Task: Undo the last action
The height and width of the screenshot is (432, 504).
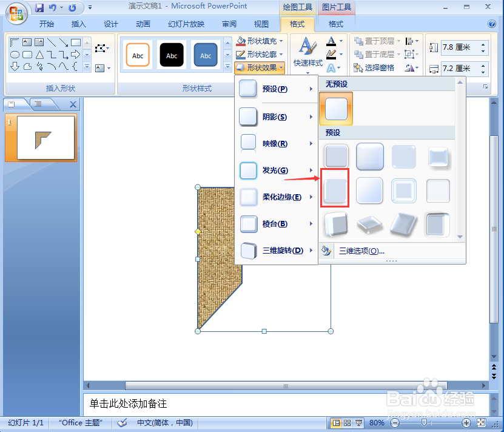Action: [52, 7]
